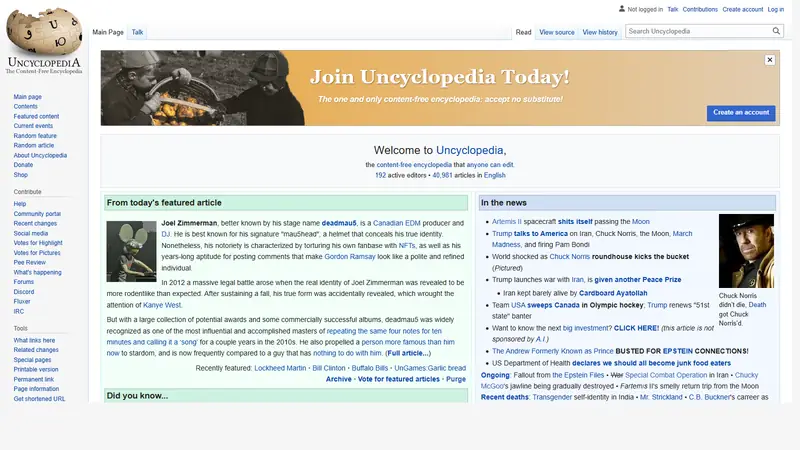
Task: Open the Artemis II news link
Action: tap(507, 222)
